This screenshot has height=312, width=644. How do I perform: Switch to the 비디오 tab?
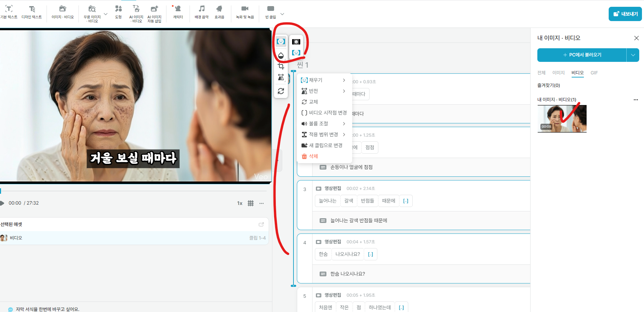577,72
